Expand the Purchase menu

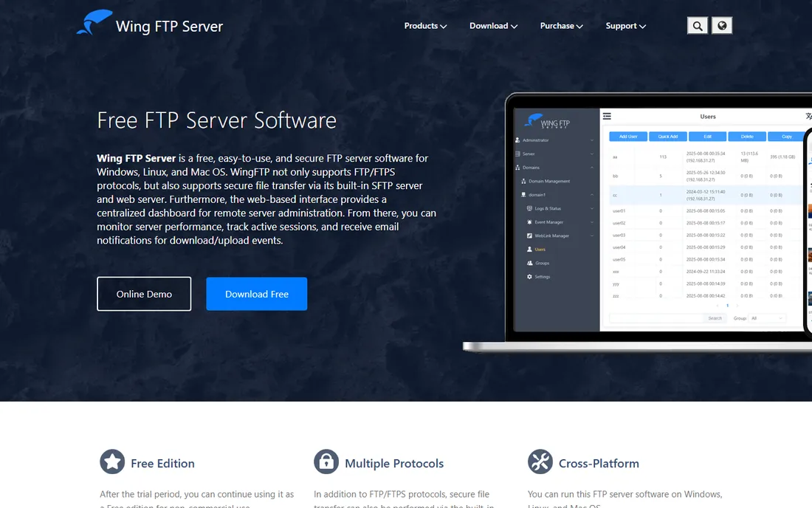[561, 26]
